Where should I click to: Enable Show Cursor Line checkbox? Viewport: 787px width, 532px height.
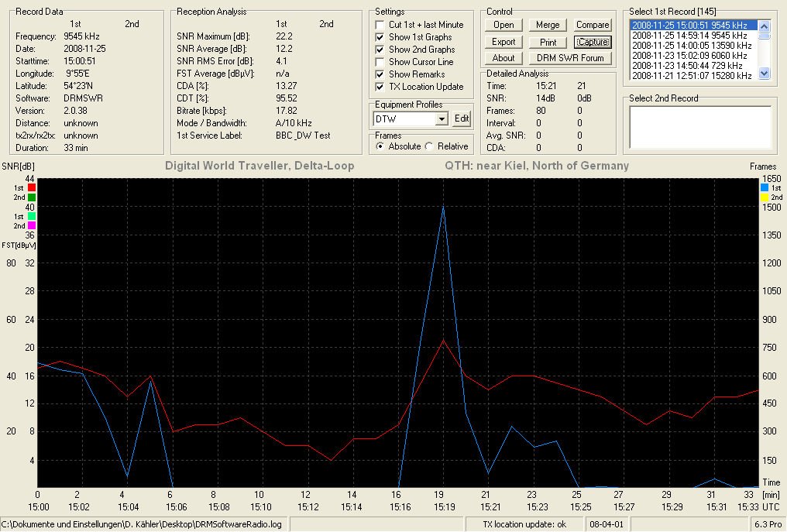[x=380, y=62]
